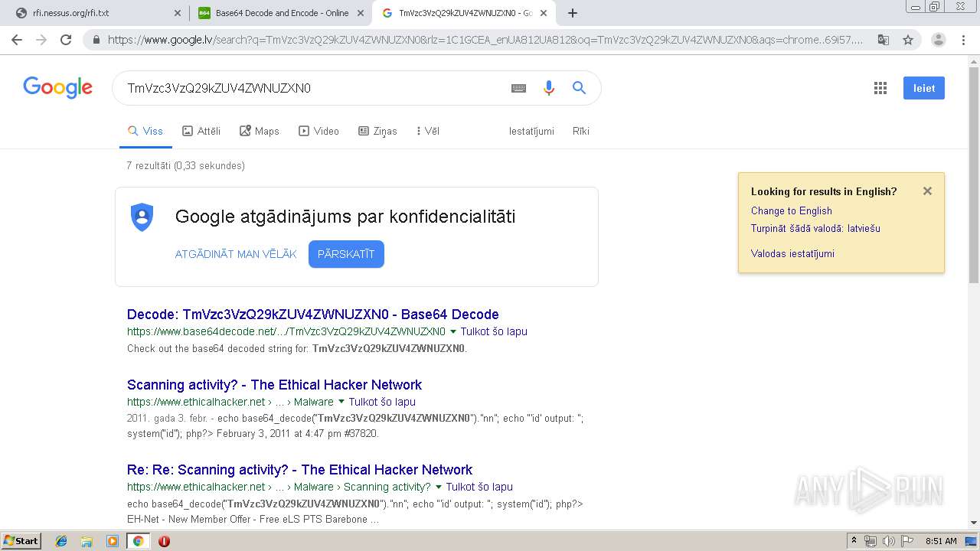Click the Ieiet sign-in button
This screenshot has width=980, height=551.
click(924, 88)
